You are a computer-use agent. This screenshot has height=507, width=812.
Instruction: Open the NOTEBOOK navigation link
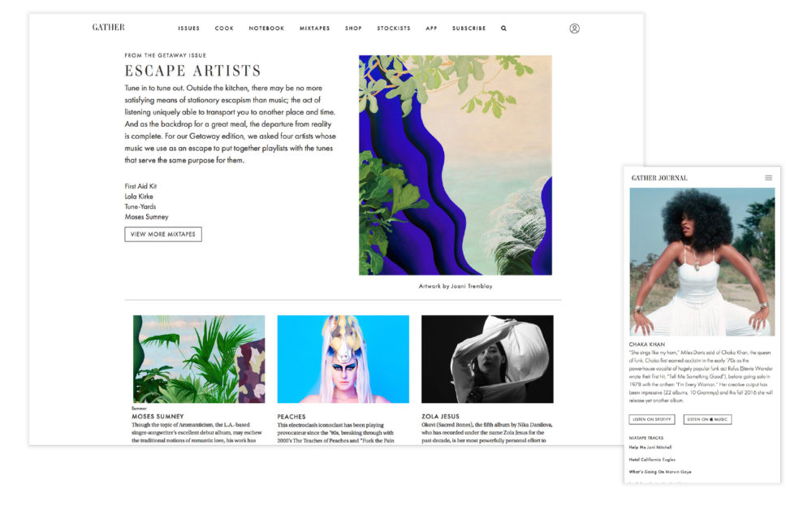coord(266,28)
